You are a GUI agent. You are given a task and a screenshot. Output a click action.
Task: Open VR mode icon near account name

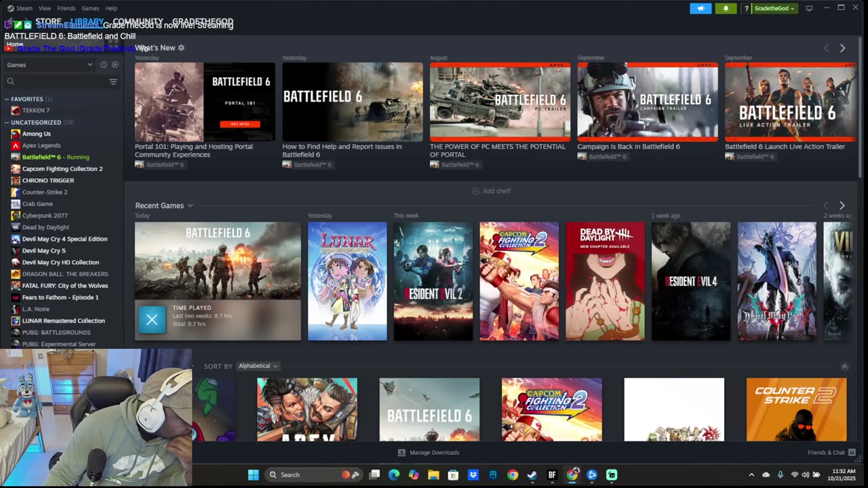point(809,8)
